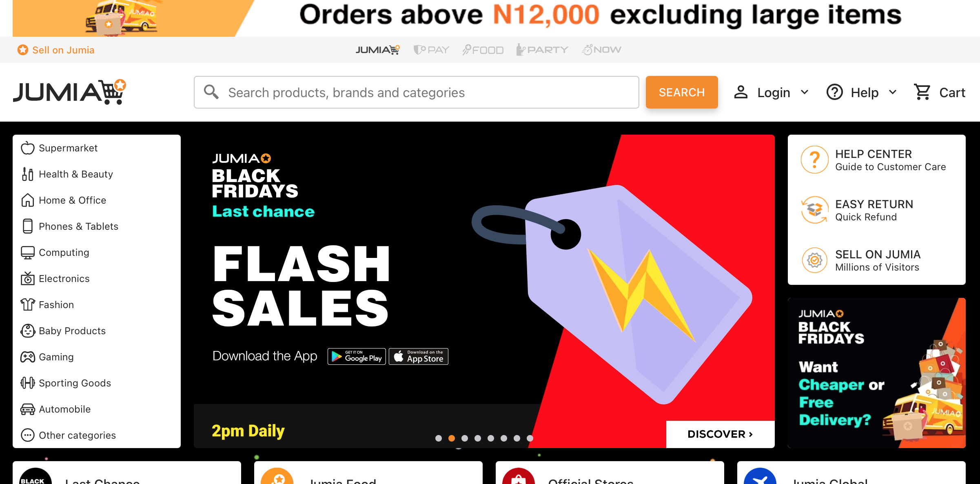Screen dimensions: 980x484
Task: Select the third carousel dot
Action: point(465,438)
